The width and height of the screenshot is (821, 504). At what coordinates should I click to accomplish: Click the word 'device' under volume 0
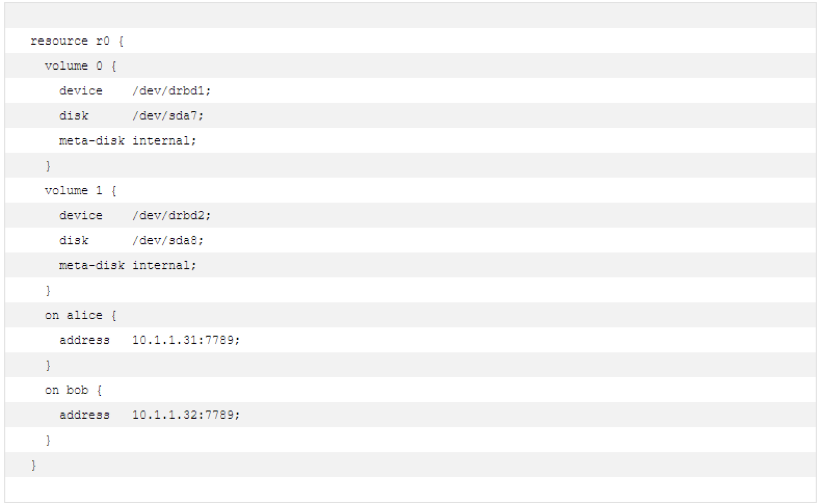pyautogui.click(x=81, y=91)
